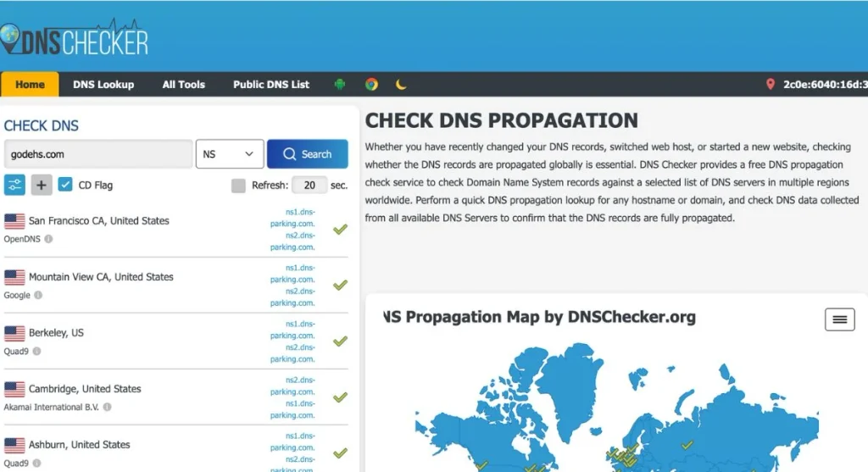Click the CHECK DNS heading

coord(41,125)
